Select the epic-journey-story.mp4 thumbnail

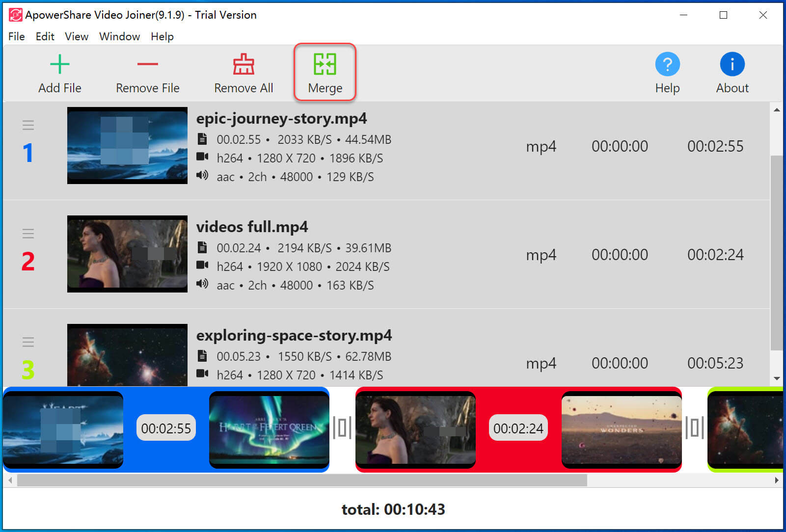click(127, 145)
